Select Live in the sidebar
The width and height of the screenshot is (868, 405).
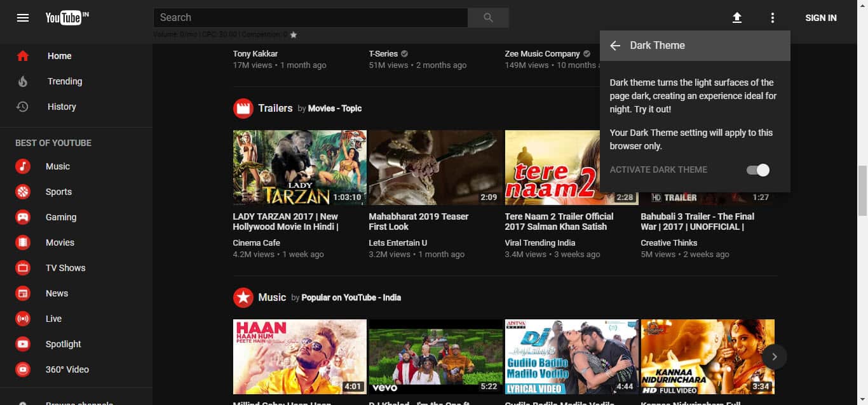click(76, 319)
